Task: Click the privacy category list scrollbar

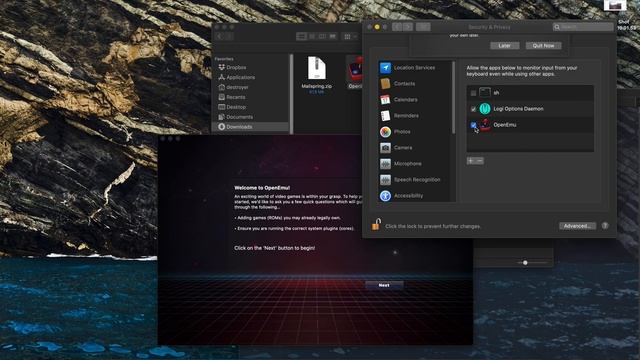Action: click(x=453, y=98)
